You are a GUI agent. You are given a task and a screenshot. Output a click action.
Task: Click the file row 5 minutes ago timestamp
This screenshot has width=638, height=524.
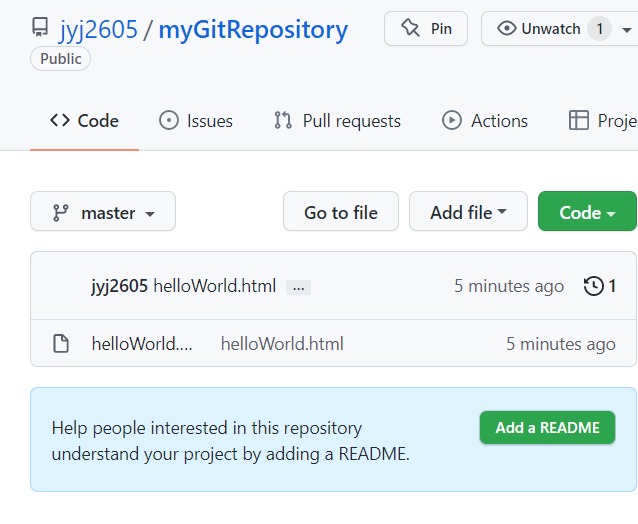[561, 344]
